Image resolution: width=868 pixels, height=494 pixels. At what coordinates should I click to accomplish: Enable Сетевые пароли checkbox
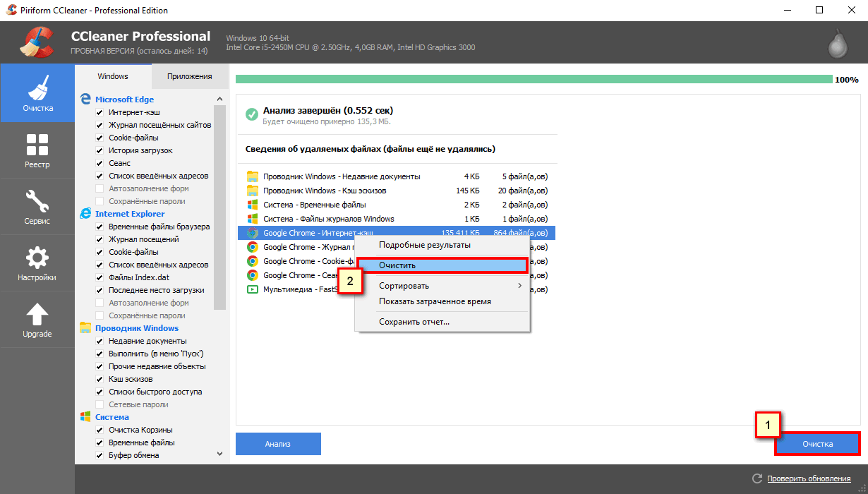100,404
